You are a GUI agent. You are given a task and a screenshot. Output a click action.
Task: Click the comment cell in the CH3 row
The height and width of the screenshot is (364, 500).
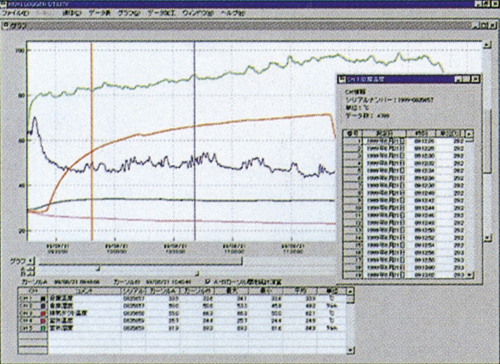85,313
